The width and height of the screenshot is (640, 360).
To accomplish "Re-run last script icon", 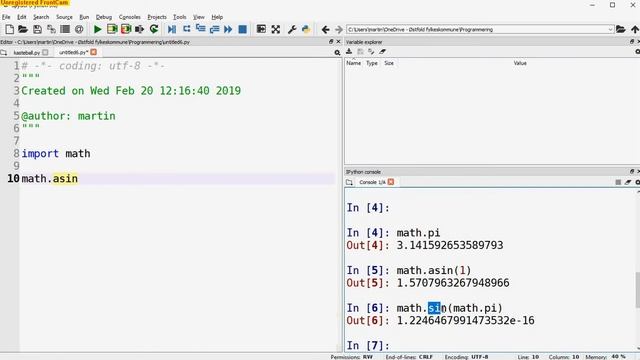I will [154, 29].
